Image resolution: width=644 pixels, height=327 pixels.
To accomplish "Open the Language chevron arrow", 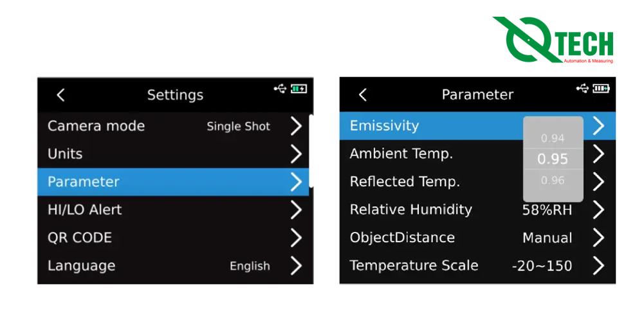I will pyautogui.click(x=295, y=265).
